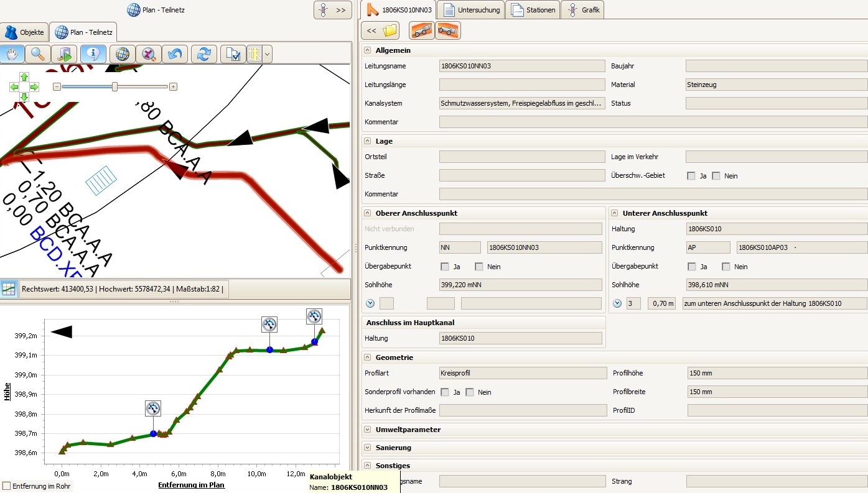Check 'Ja' for Überschw.-Gebiet
Image resolution: width=868 pixels, height=493 pixels.
tap(691, 176)
